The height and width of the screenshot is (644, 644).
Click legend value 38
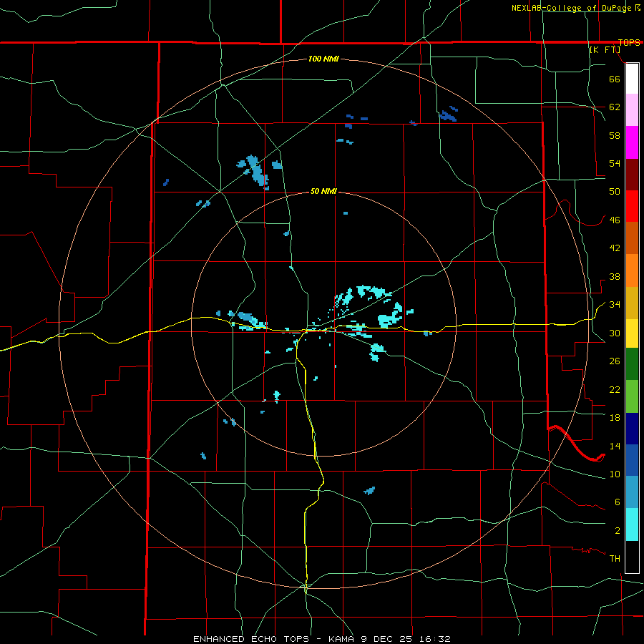(x=615, y=277)
